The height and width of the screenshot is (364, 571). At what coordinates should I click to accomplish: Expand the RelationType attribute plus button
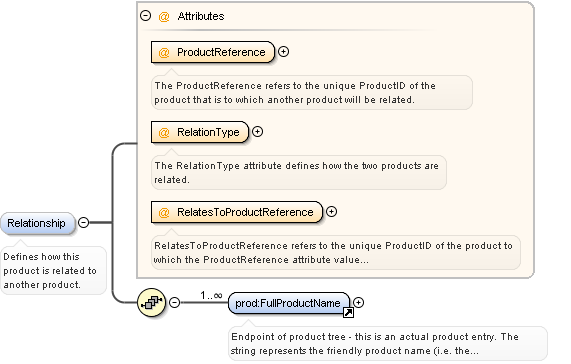pyautogui.click(x=257, y=131)
